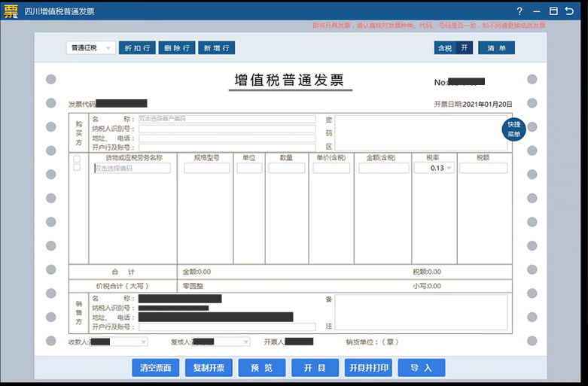The image size is (588, 386).
Task: Click the 导入 import button
Action: tap(421, 368)
